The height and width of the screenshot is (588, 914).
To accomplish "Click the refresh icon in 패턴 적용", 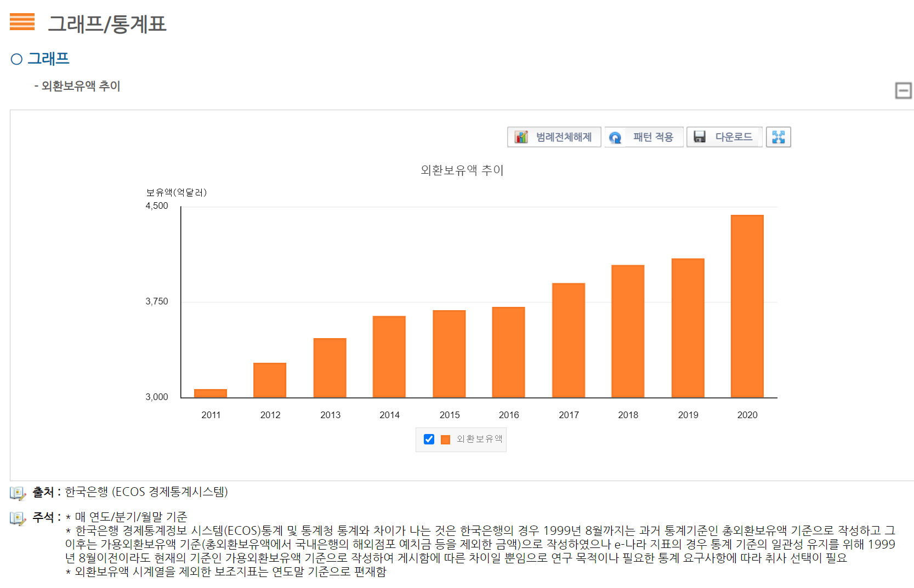I will (615, 138).
